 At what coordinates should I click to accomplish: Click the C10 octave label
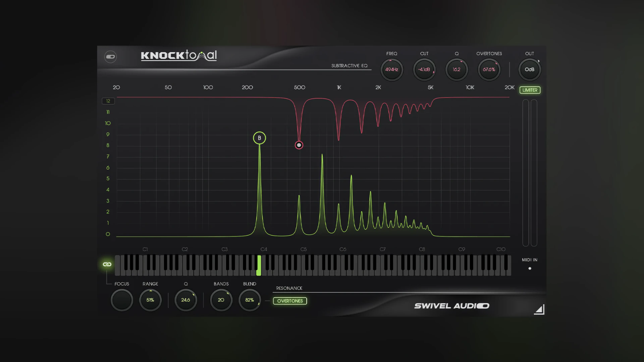coord(501,249)
